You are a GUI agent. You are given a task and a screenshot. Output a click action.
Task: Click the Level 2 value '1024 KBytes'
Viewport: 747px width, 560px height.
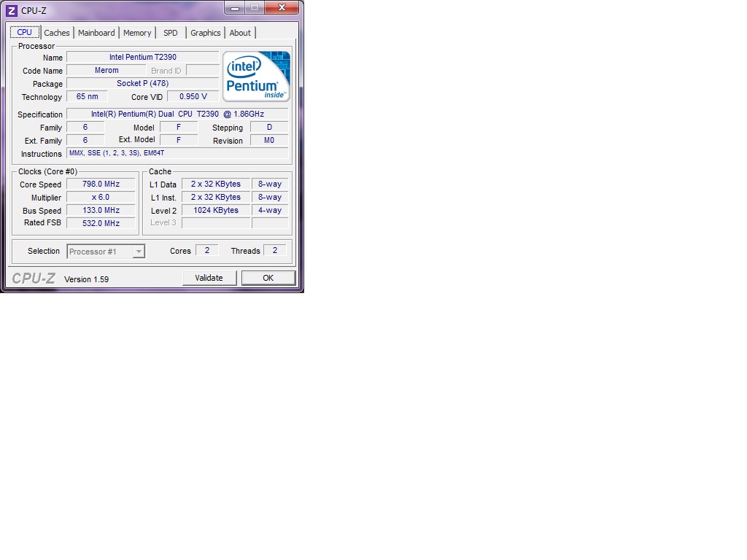point(216,210)
